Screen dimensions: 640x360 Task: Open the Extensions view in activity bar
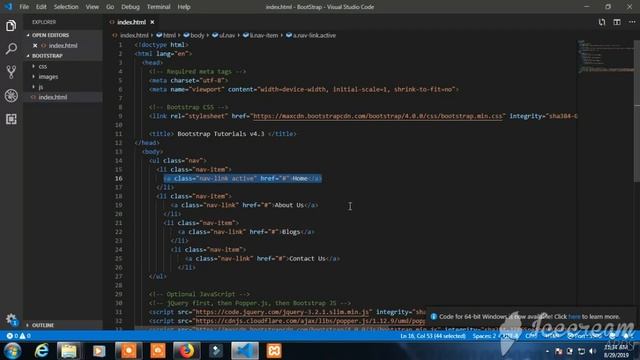coord(11,119)
